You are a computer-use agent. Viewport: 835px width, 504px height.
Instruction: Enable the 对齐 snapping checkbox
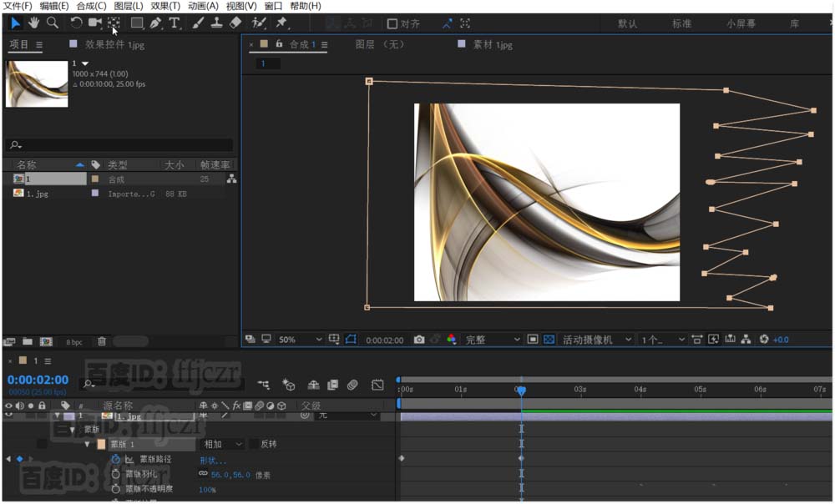point(392,23)
